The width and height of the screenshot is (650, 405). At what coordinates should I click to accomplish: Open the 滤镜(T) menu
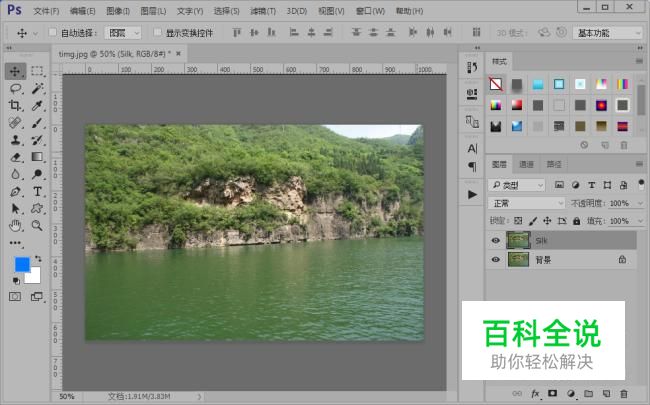(263, 11)
